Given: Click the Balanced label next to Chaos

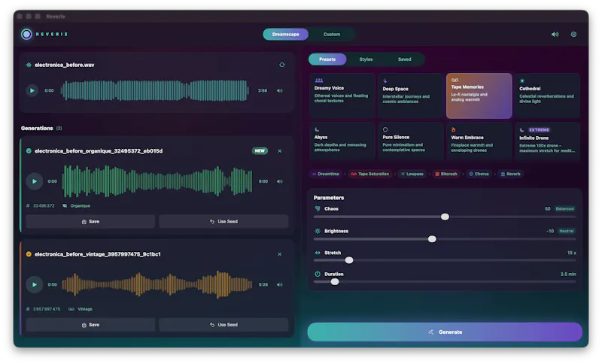Looking at the screenshot, I should [x=564, y=208].
